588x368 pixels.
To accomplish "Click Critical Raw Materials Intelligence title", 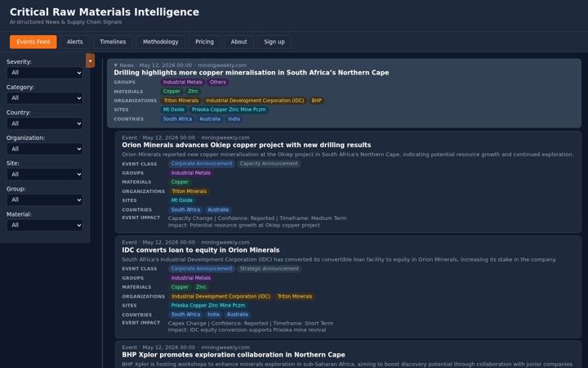I will pos(105,12).
